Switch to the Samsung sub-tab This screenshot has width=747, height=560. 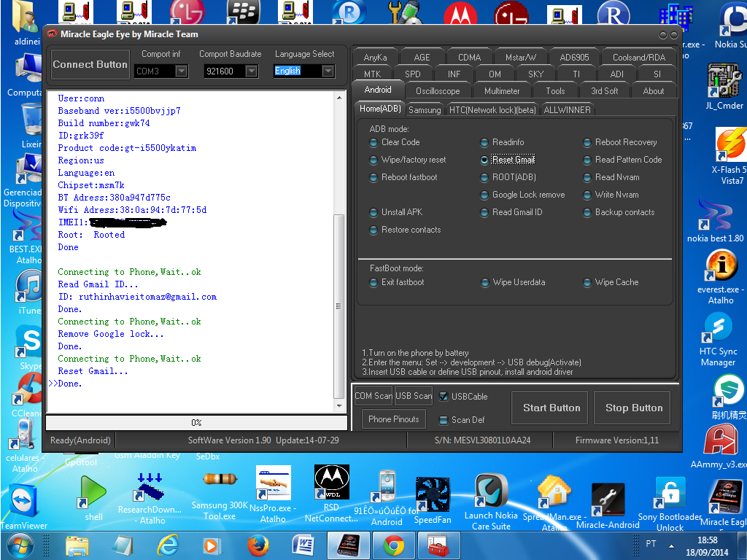[425, 110]
